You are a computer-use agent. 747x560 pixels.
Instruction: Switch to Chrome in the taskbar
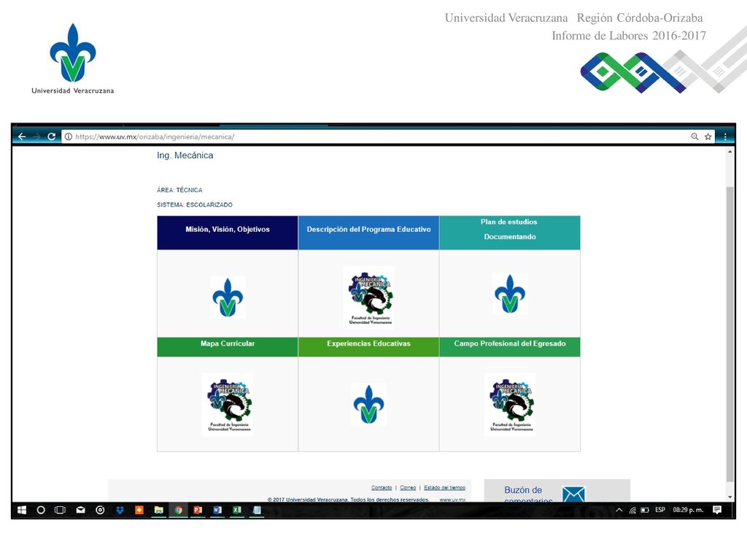[178, 510]
